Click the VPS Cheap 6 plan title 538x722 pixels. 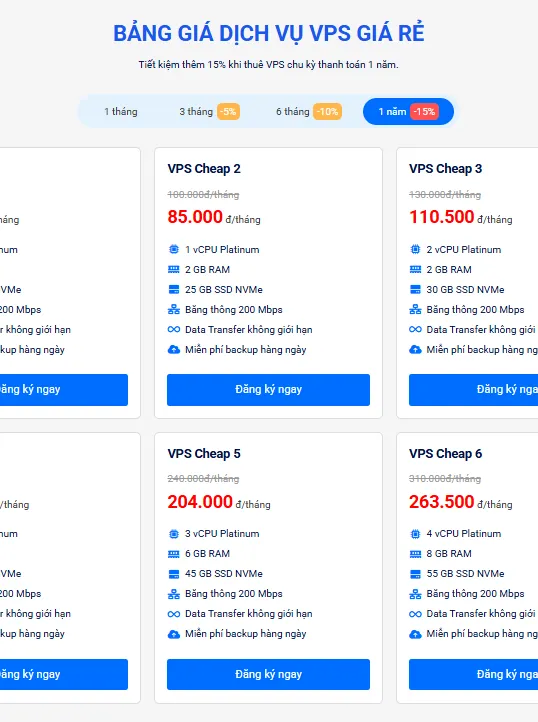point(445,454)
